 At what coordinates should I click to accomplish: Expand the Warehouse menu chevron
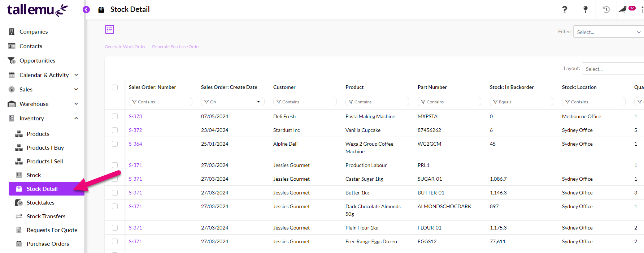[76, 104]
